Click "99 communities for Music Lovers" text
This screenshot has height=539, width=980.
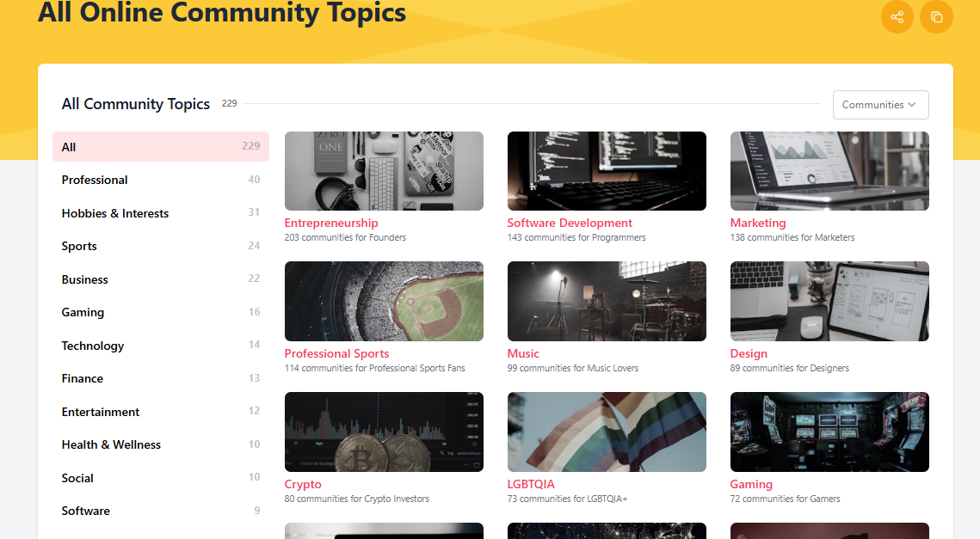click(x=572, y=368)
